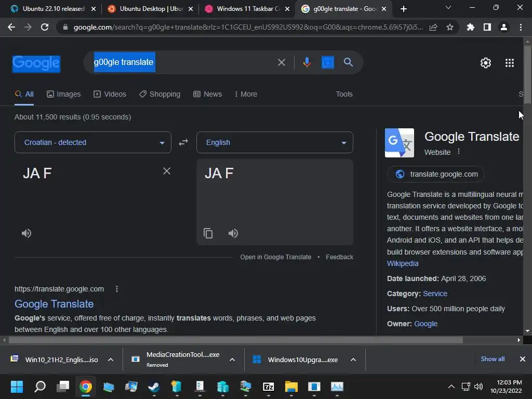Open a new browser tab
532x399 pixels.
pos(403,9)
